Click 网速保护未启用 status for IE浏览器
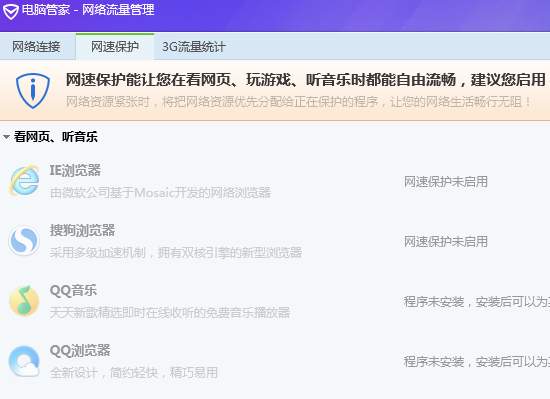550x399 pixels. pos(446,182)
